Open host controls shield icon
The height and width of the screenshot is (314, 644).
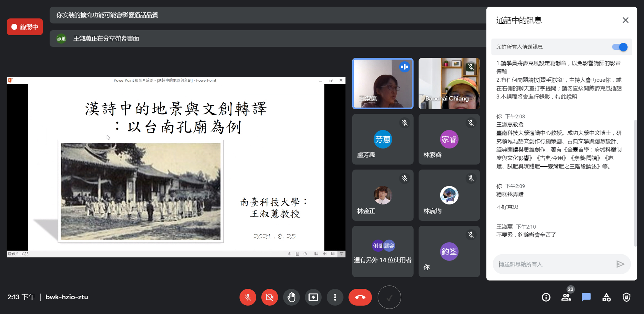click(x=626, y=297)
